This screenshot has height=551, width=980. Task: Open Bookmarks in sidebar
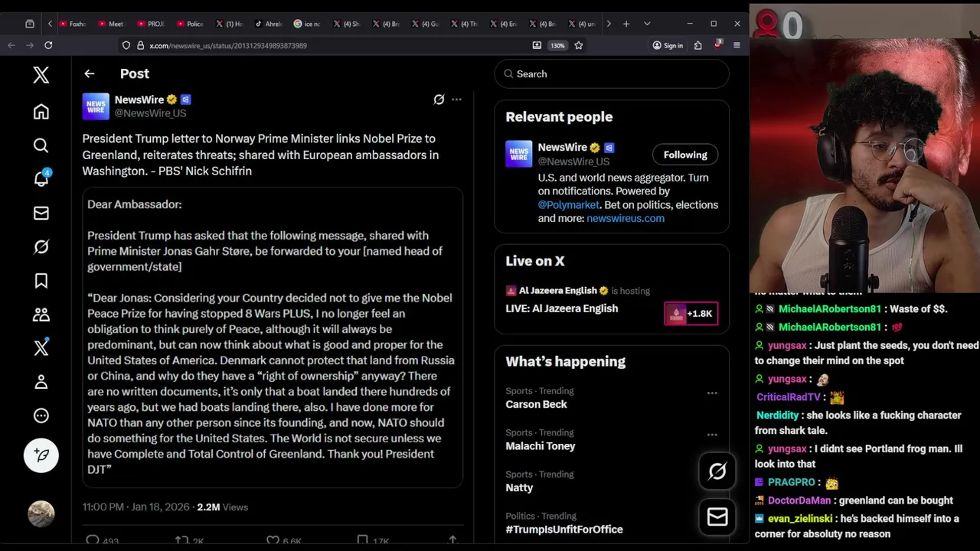(x=41, y=281)
